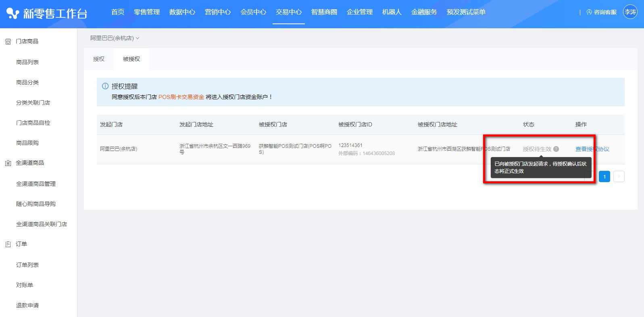Open the 首页 menu
This screenshot has width=644, height=317.
pos(118,12)
